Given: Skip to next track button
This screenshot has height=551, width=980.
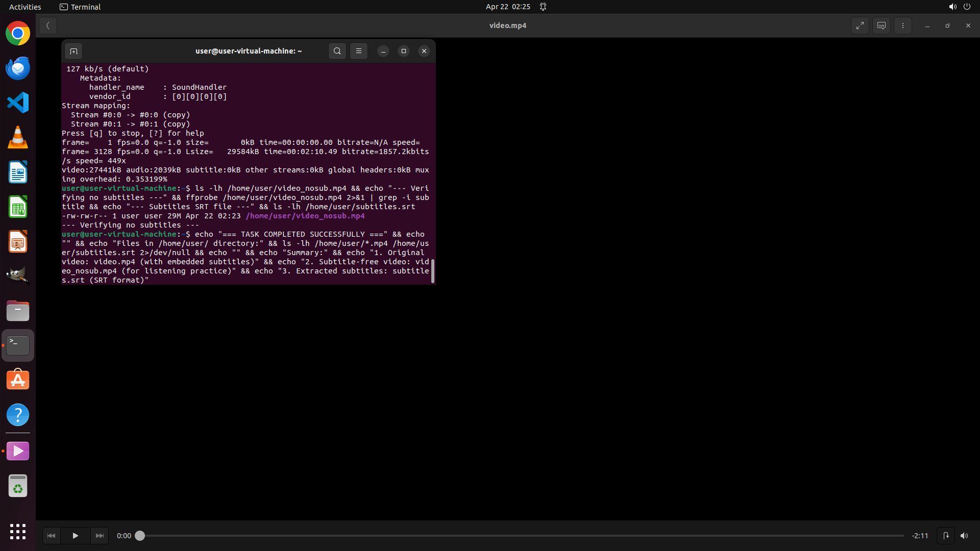Looking at the screenshot, I should [100, 536].
